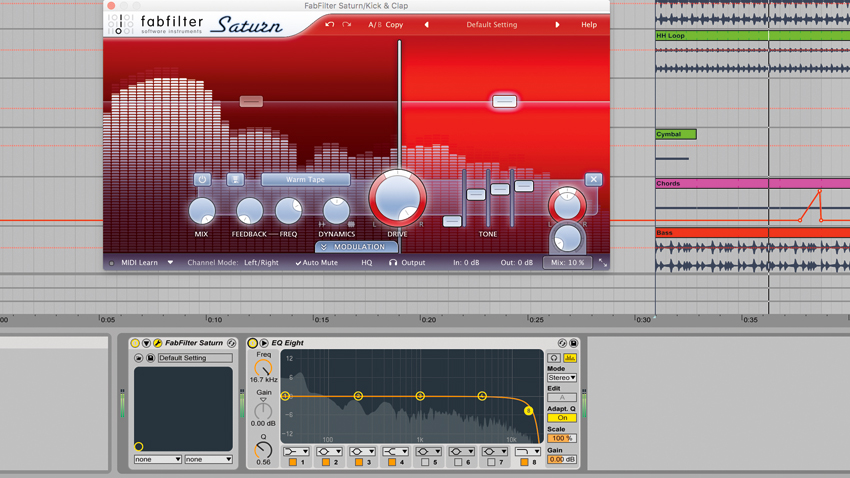Viewport: 850px width, 478px height.
Task: Click the Copy button in Saturn header
Action: [x=394, y=24]
